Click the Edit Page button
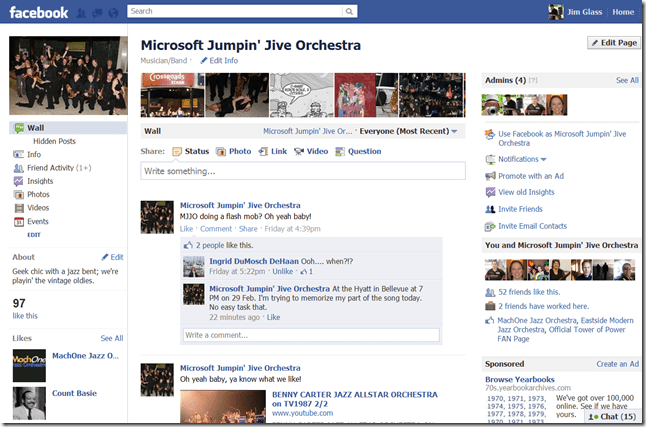The width and height of the screenshot is (646, 427). click(613, 43)
